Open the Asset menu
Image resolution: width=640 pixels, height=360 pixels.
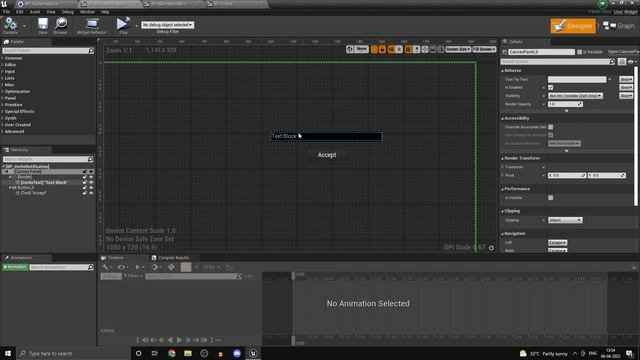coord(35,12)
